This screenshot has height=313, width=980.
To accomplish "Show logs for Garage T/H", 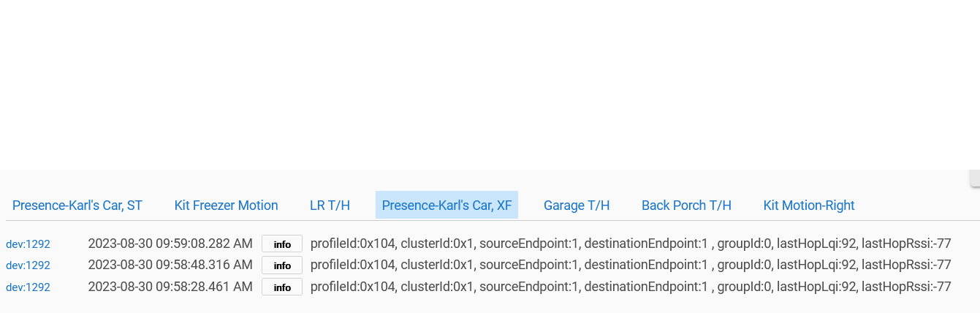I will (x=577, y=205).
